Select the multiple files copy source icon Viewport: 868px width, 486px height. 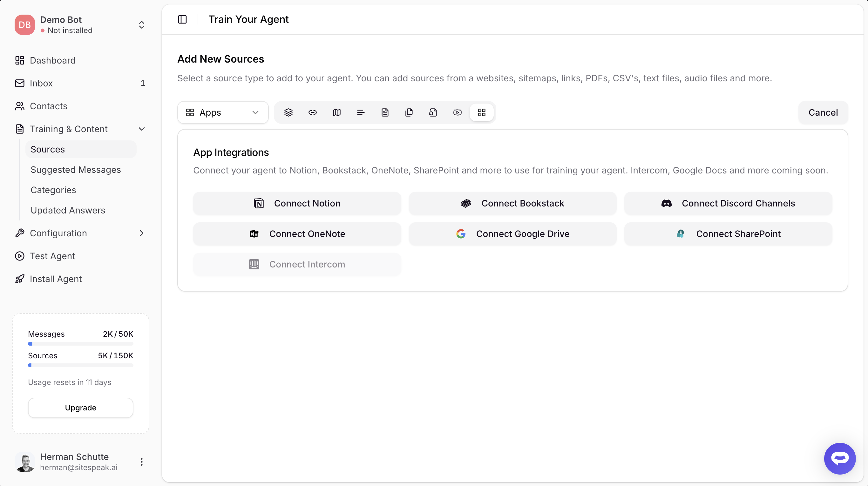click(x=409, y=112)
